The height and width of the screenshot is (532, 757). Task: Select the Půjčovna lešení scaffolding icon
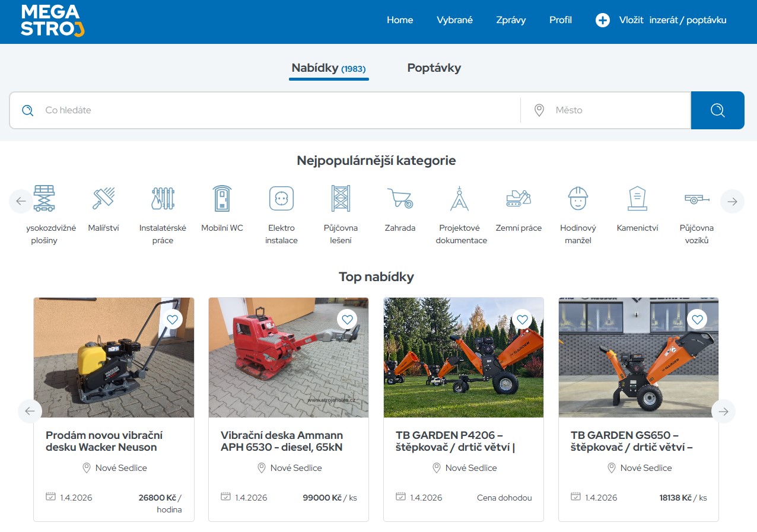tap(341, 198)
